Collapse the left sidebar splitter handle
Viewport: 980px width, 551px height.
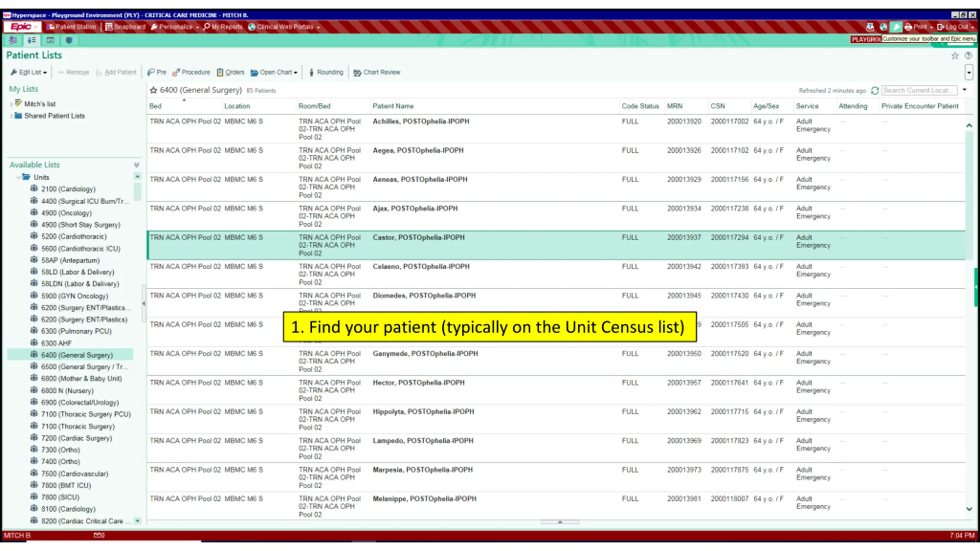pyautogui.click(x=144, y=304)
